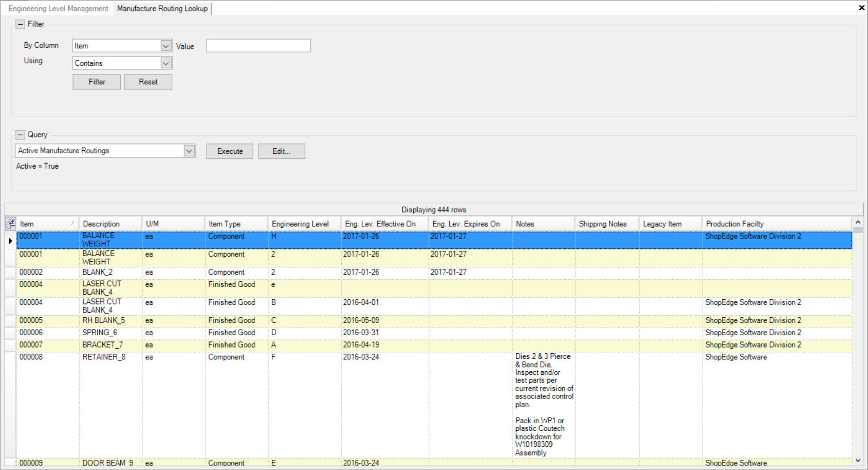The height and width of the screenshot is (470, 868).
Task: Click ShopEdge Software facility in RETAINER_8 row
Action: tap(777, 405)
